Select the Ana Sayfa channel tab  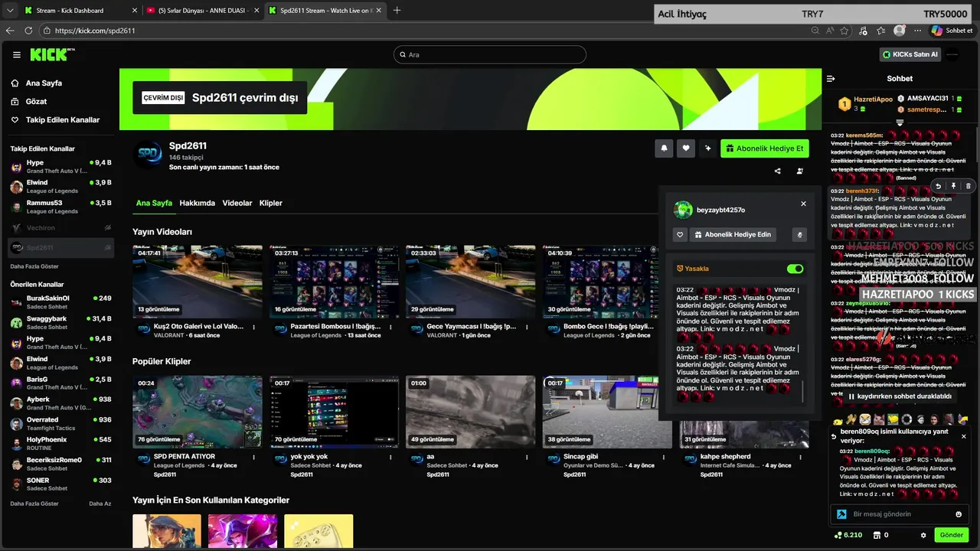click(154, 203)
